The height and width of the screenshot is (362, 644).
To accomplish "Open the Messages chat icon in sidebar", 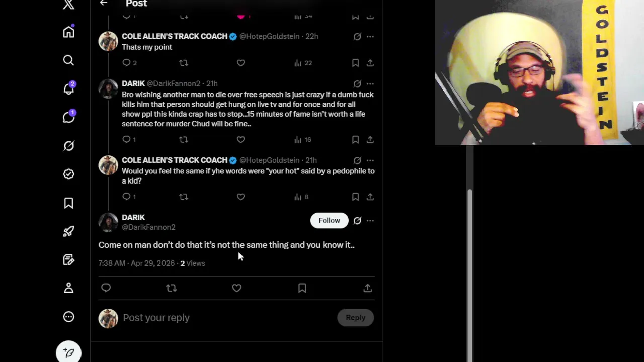I will click(68, 117).
